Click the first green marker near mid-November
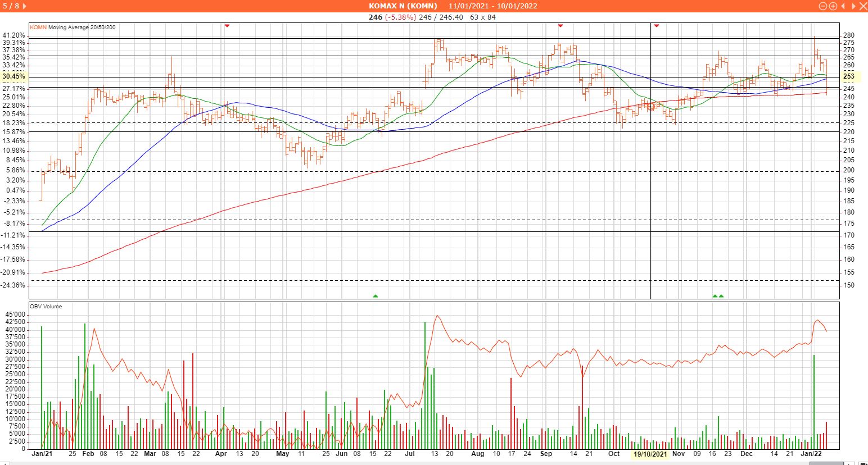This screenshot has height=465, width=868. [x=715, y=295]
